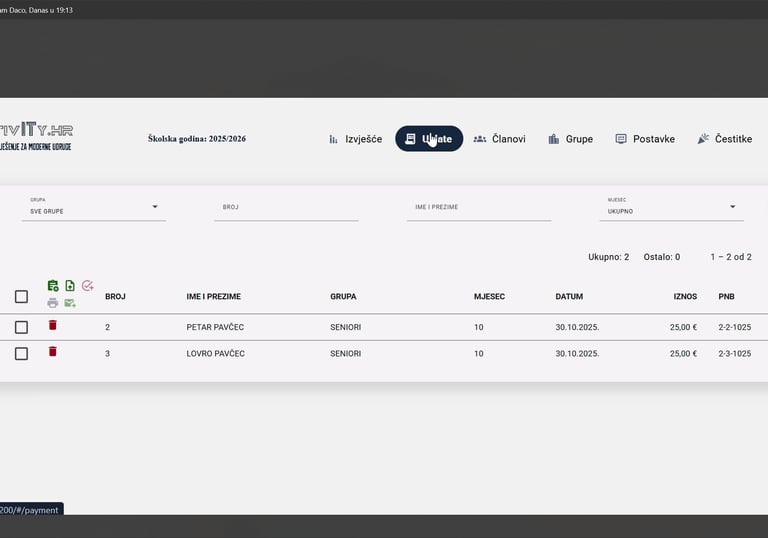The image size is (768, 538).
Task: Go to the Članovi page
Action: tap(500, 139)
